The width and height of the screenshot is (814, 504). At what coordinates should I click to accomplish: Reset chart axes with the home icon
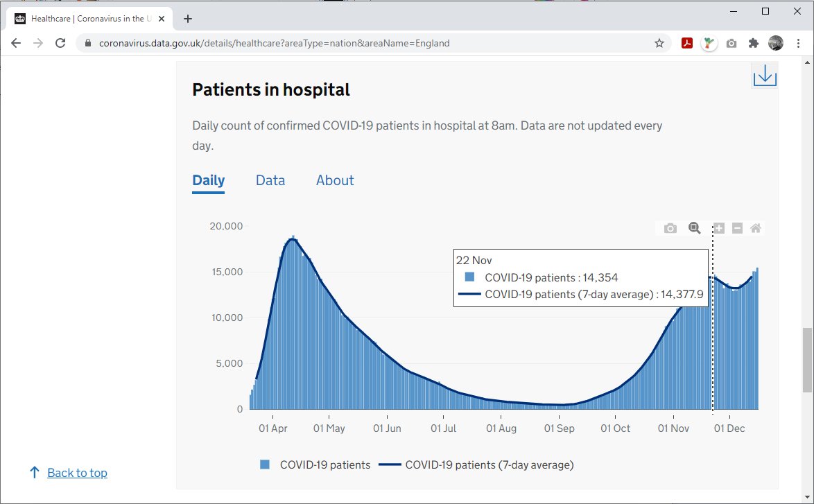[755, 227]
